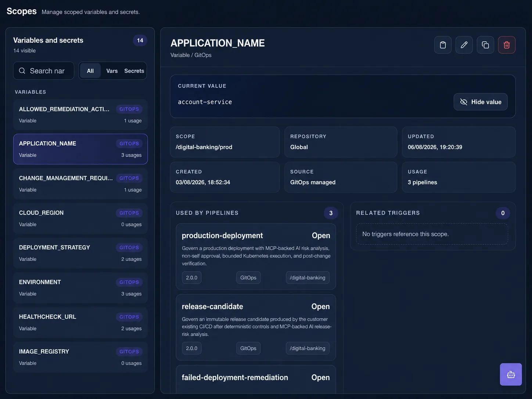Open the failed-deployment-remediation pipeline
Screen dimensions: 532x399
[x=320, y=377]
